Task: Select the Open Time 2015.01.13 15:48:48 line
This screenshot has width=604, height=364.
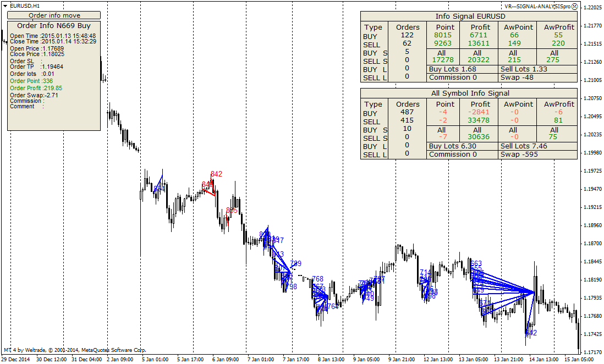Action: [x=53, y=36]
